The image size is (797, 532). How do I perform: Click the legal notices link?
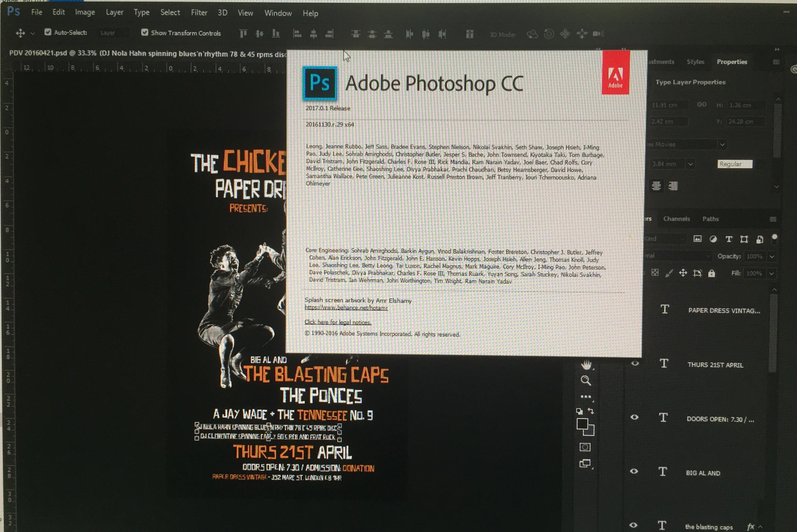click(x=338, y=322)
